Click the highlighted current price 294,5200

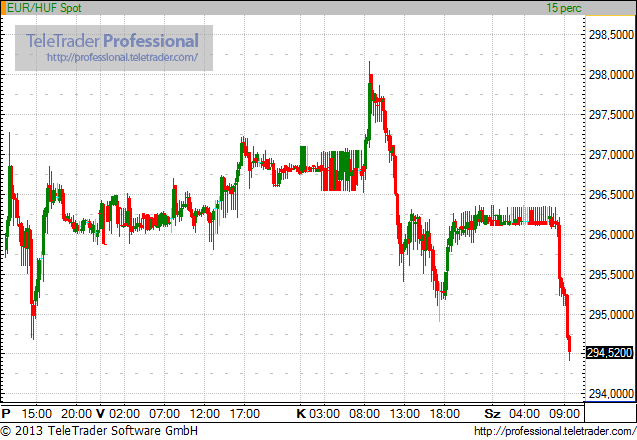[x=609, y=353]
